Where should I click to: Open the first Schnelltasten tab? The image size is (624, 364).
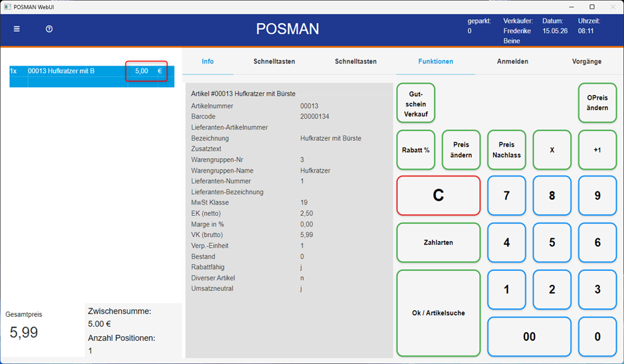pyautogui.click(x=274, y=61)
